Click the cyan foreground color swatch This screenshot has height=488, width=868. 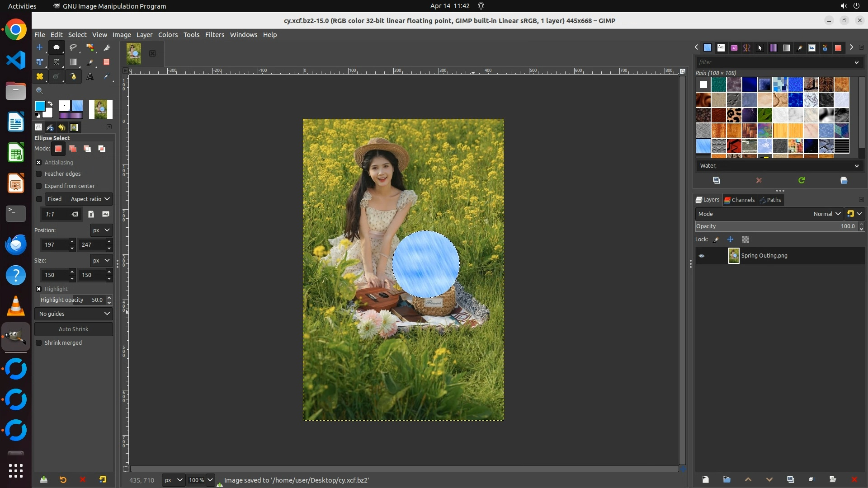point(40,106)
